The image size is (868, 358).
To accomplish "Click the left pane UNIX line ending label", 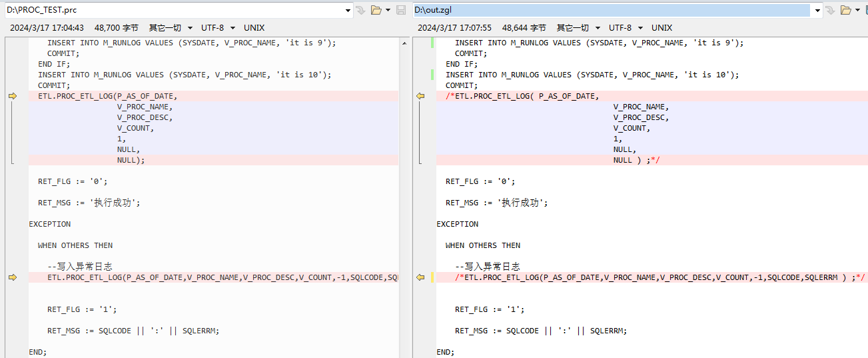I will [254, 27].
